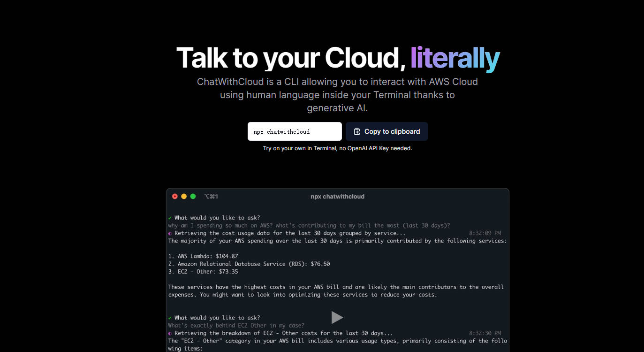Click the npx chatwithcloud terminal title bar
Screen dimensions: 644x352
pyautogui.click(x=337, y=196)
